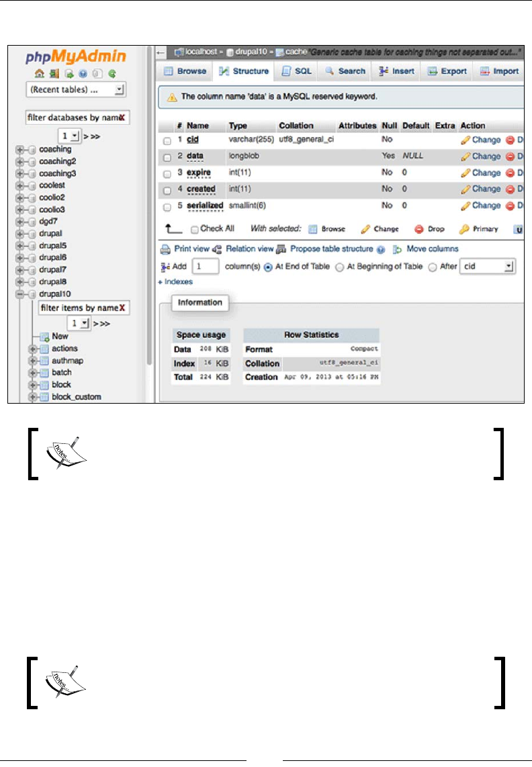
Task: Click the localhost breadcrumb link
Action: click(201, 52)
